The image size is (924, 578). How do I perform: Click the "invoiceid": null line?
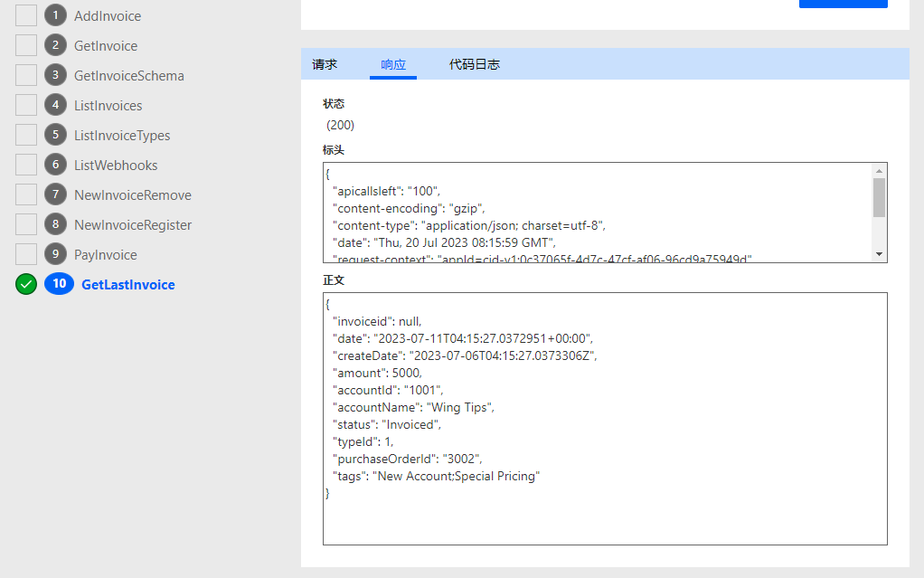(377, 321)
